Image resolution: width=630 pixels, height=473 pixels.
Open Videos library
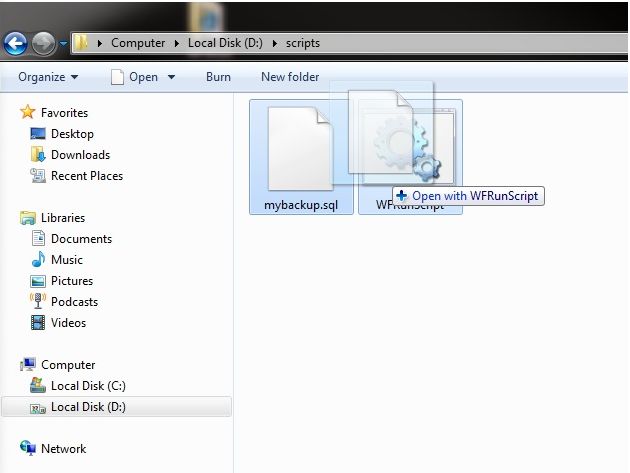coord(68,323)
